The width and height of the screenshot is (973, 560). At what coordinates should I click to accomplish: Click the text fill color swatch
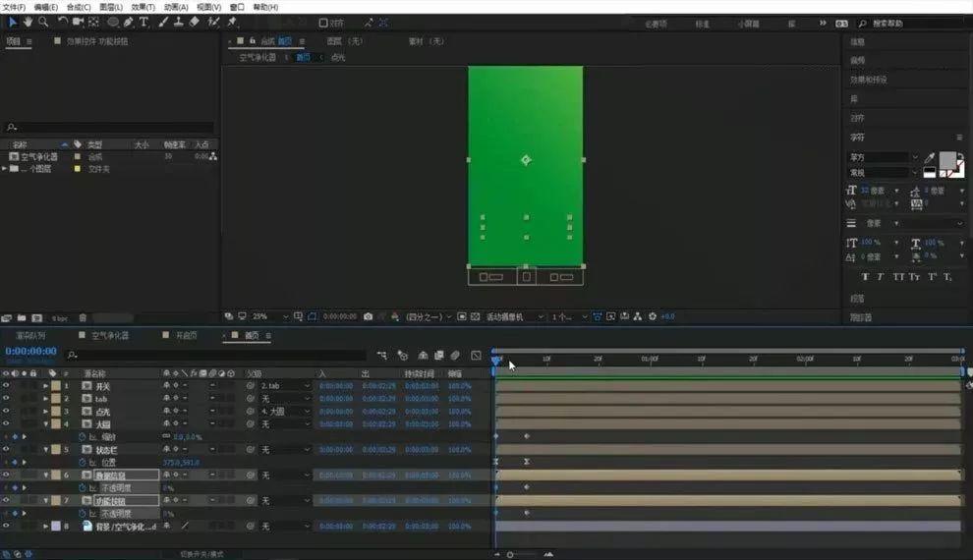point(947,160)
